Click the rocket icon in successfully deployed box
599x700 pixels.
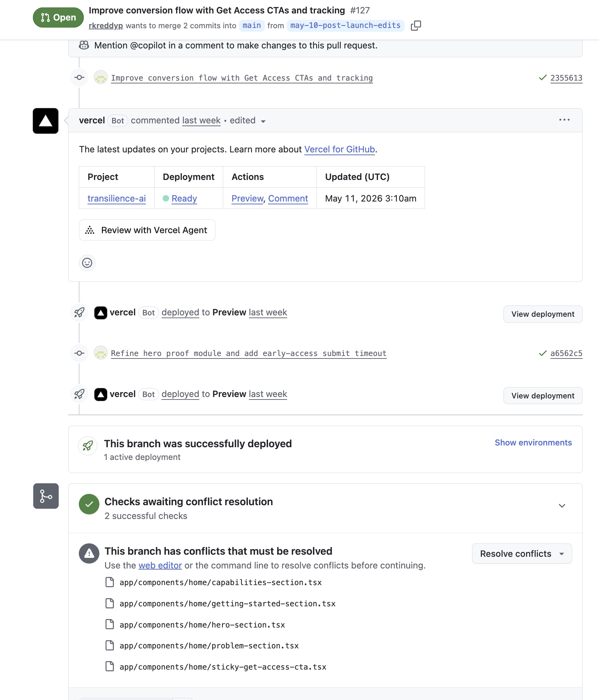click(88, 446)
